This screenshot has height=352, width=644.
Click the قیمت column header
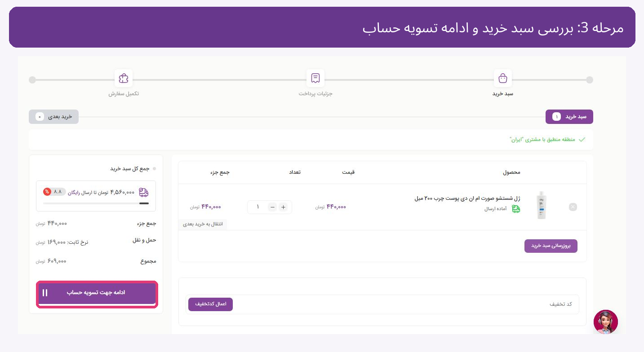point(348,172)
